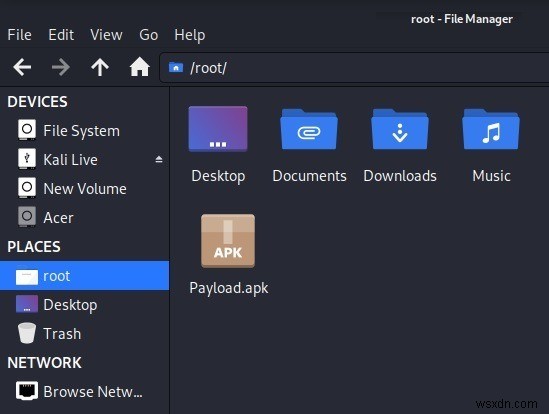549x414 pixels.
Task: Select the Music folder icon
Action: pyautogui.click(x=491, y=129)
